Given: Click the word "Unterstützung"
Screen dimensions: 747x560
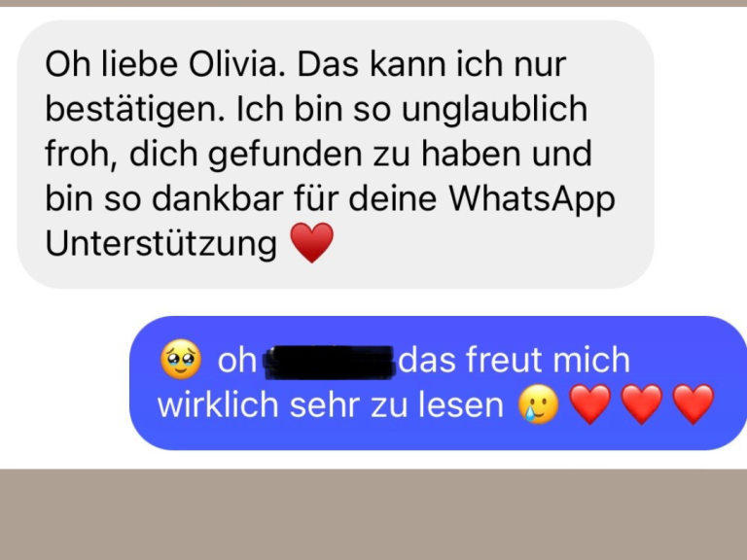Looking at the screenshot, I should pos(161,243).
